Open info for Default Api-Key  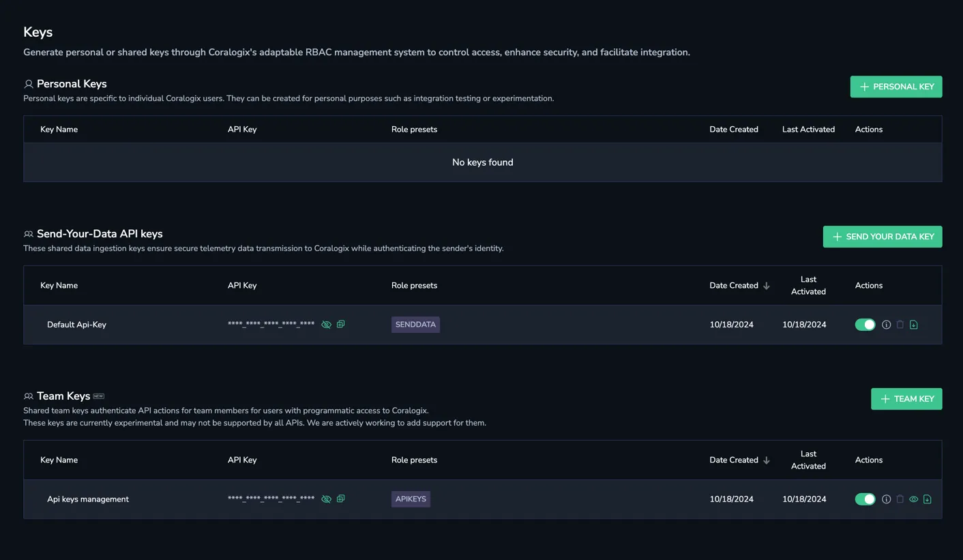pyautogui.click(x=886, y=325)
